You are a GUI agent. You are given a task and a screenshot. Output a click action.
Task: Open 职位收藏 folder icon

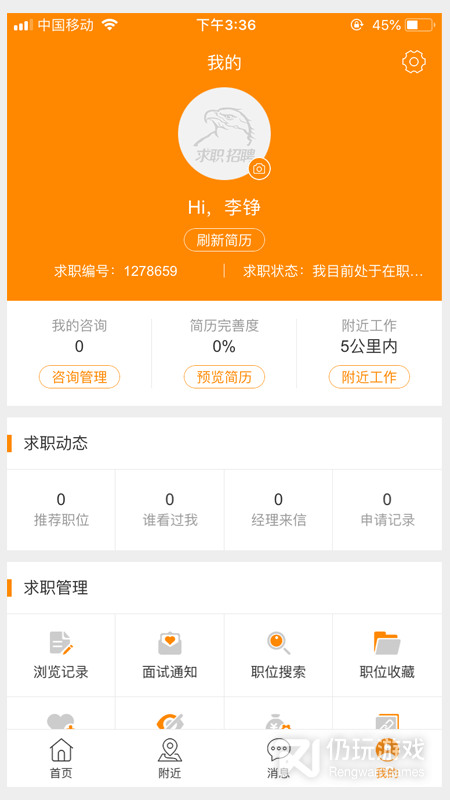point(387,643)
